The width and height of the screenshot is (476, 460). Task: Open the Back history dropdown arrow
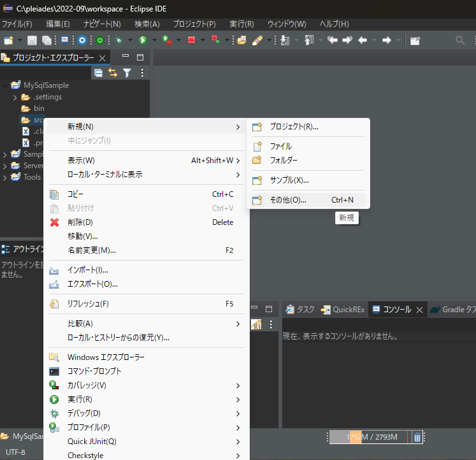click(374, 40)
